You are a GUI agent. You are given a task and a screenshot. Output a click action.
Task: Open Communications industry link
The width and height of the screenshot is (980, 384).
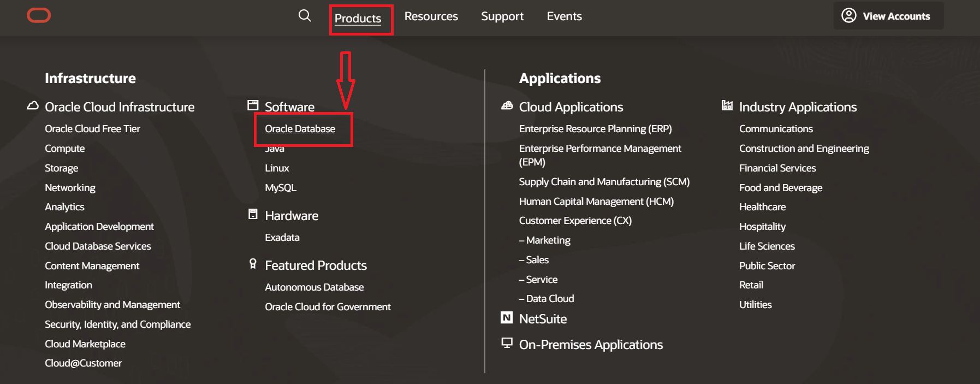776,129
